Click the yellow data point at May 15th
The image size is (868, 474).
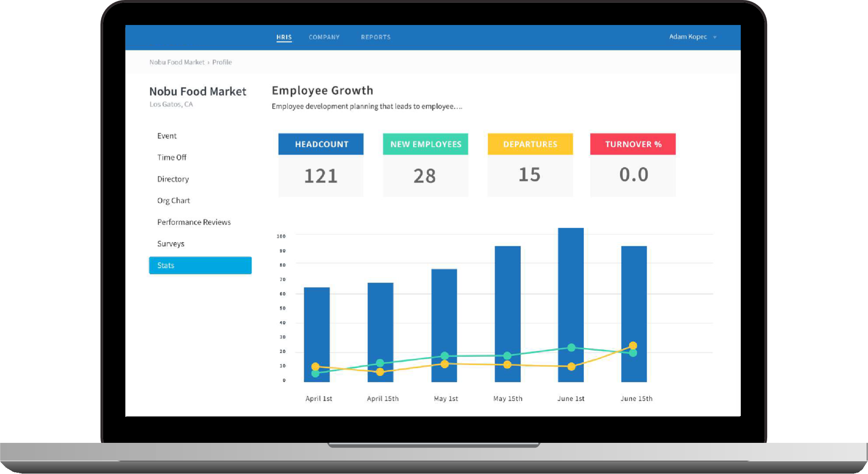pos(507,365)
